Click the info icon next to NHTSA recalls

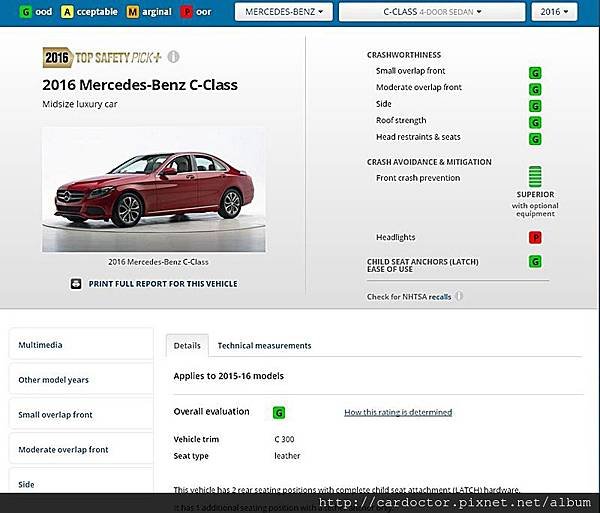click(x=459, y=296)
